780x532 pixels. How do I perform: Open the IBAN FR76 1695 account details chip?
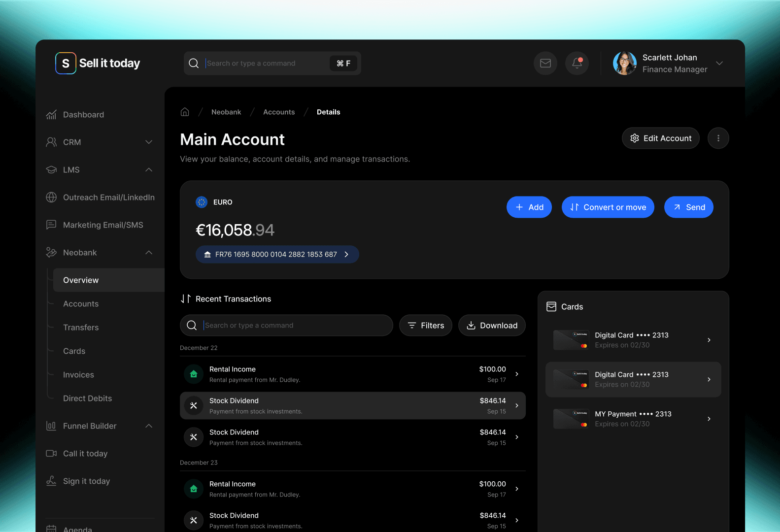[x=277, y=255]
